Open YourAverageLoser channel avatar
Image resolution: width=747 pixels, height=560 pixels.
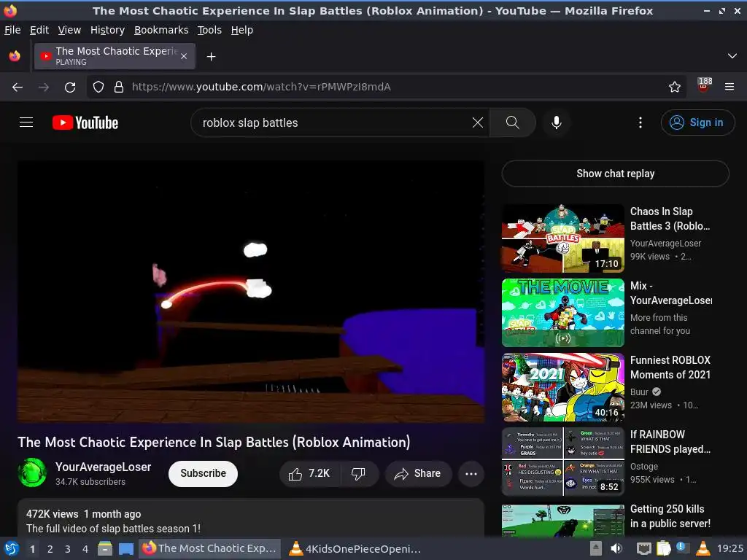point(32,472)
